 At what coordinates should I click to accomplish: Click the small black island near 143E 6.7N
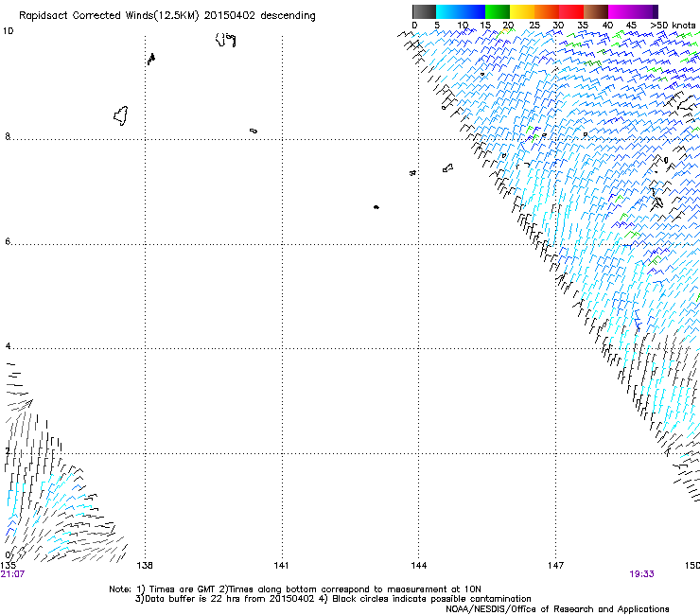tap(376, 207)
